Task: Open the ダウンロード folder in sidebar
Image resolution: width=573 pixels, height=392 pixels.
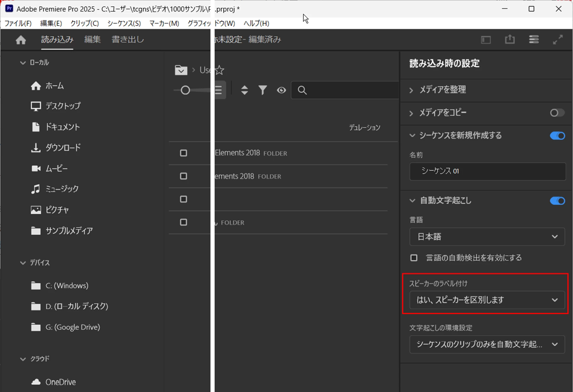Action: click(63, 148)
